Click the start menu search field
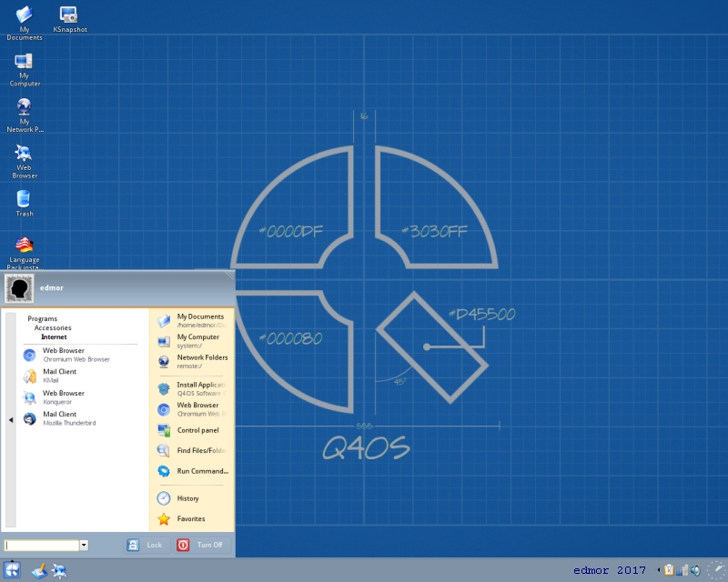Image resolution: width=728 pixels, height=582 pixels. (42, 546)
